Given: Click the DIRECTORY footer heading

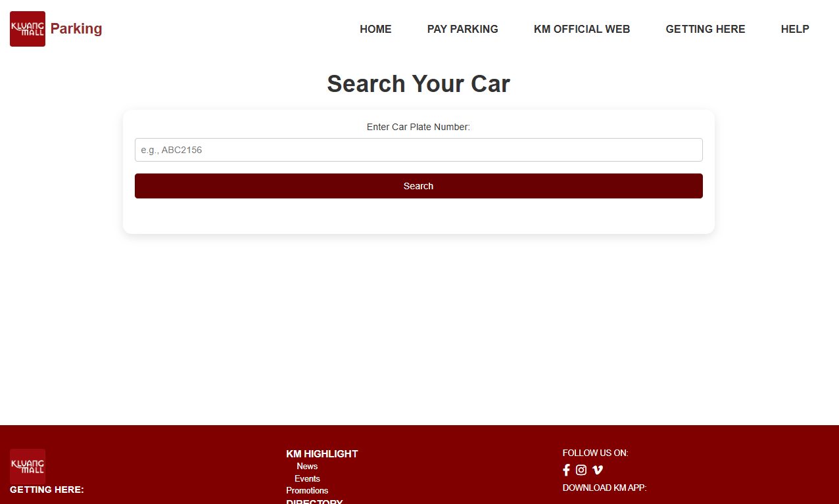Looking at the screenshot, I should coord(314,501).
